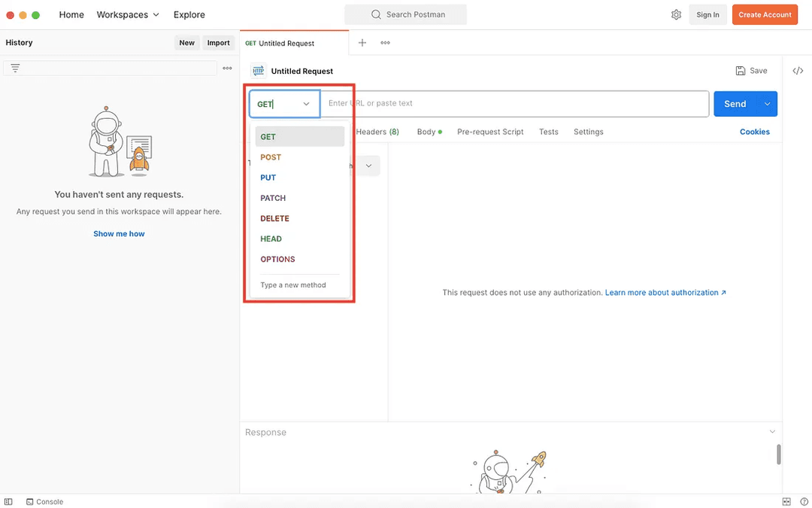Click the history filter text field
The height and width of the screenshot is (508, 812).
(x=110, y=68)
